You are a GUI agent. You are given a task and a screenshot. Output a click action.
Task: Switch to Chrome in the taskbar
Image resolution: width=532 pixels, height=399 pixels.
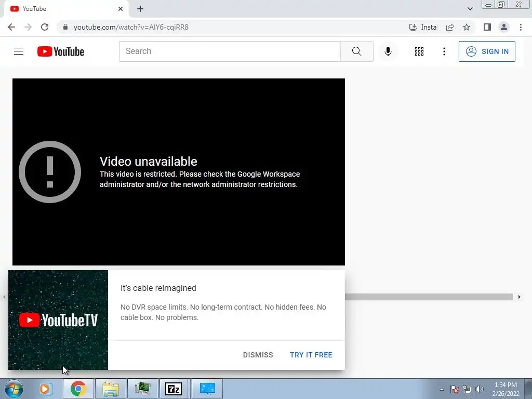point(78,389)
